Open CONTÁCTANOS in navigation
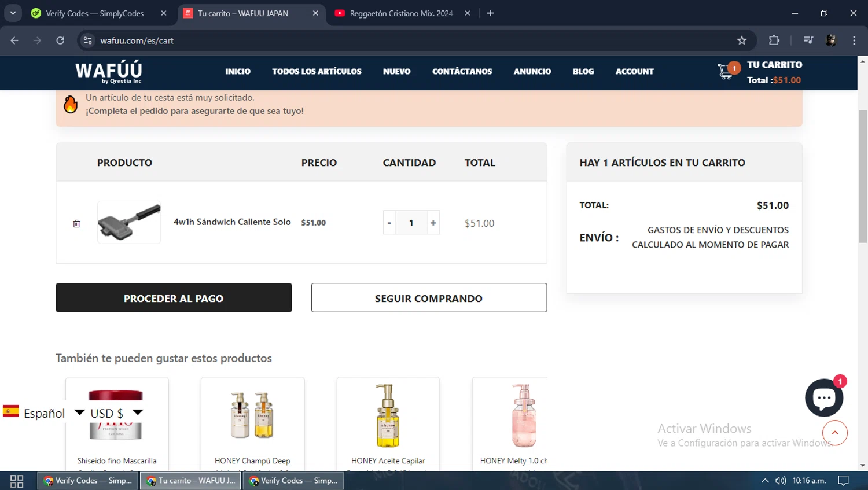The width and height of the screenshot is (868, 490). [462, 72]
